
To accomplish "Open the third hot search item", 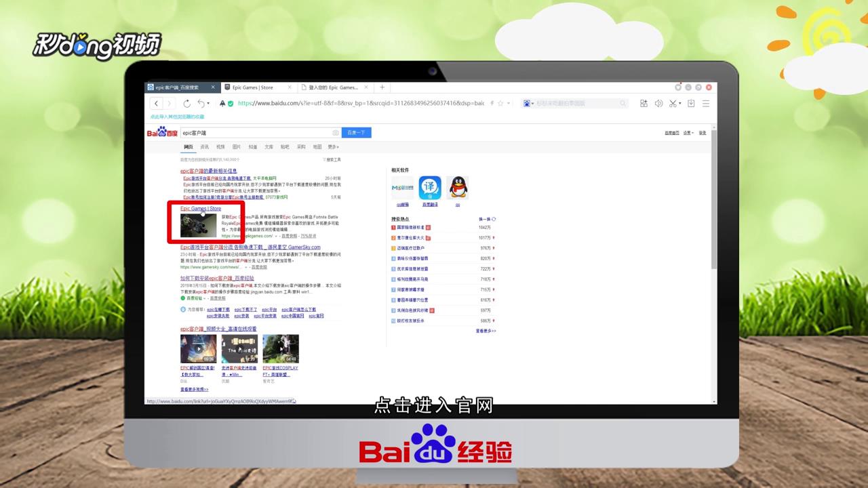I will tap(410, 248).
